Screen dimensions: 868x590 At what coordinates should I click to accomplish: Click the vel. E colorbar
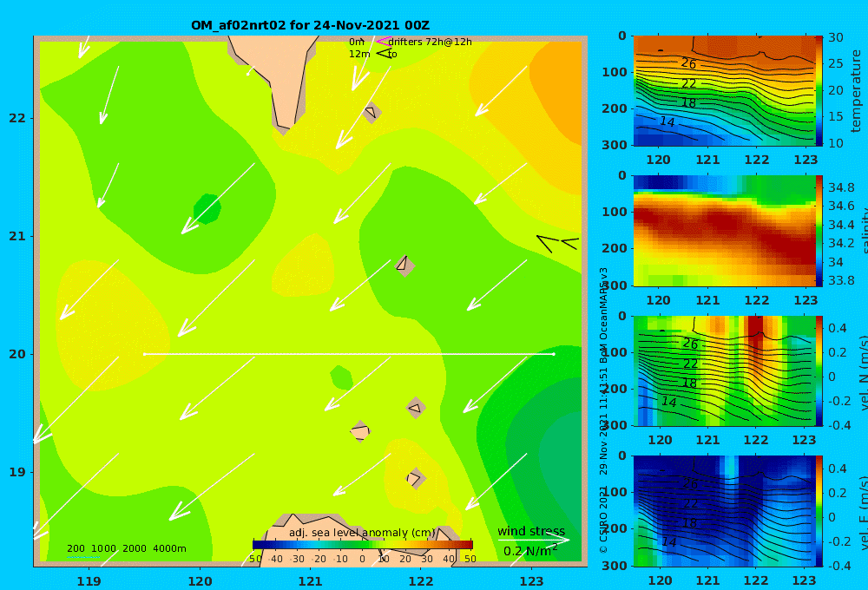tap(819, 511)
